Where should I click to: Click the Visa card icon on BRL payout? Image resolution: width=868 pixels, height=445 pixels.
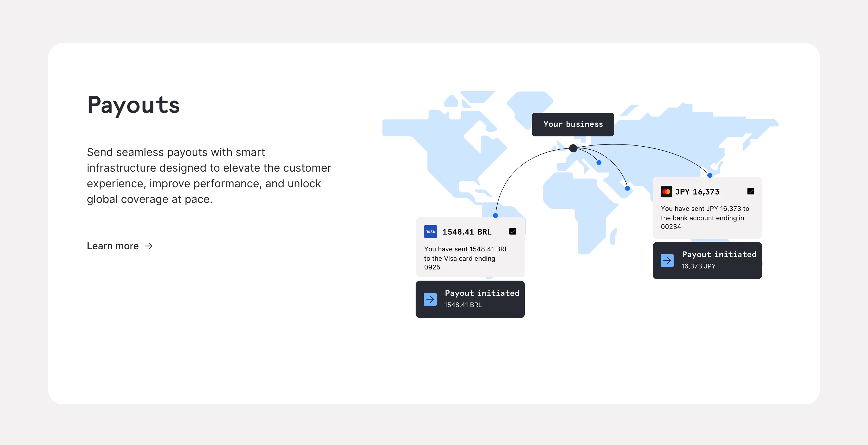coord(430,232)
